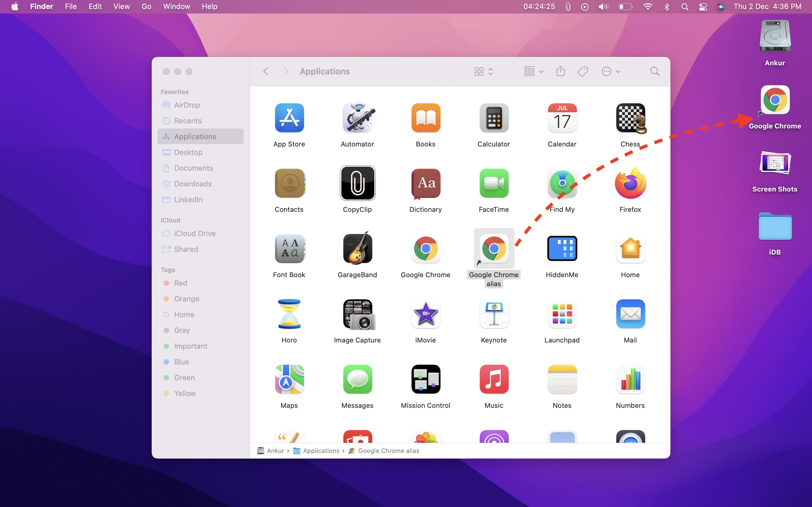Toggle Bluetooth status in the menu bar
Image resolution: width=812 pixels, height=507 pixels.
click(x=667, y=7)
